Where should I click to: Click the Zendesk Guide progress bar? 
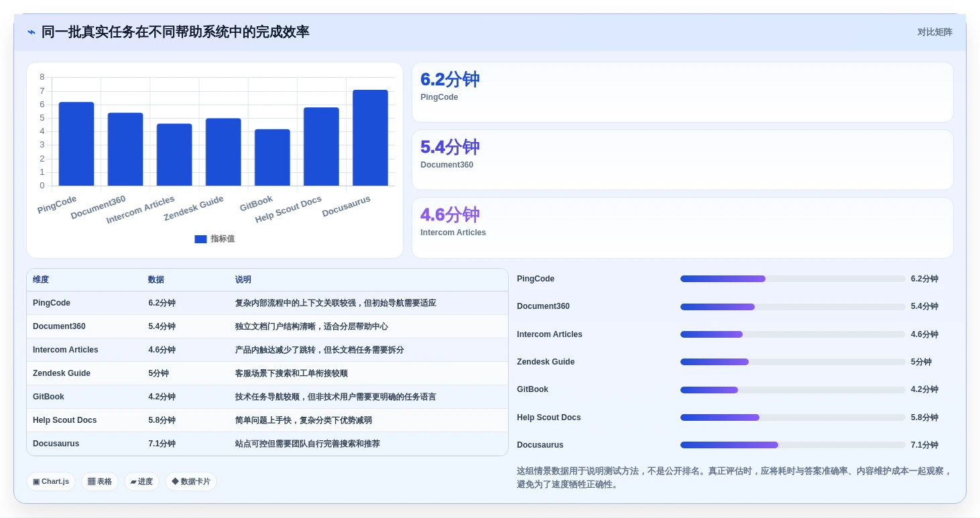point(793,362)
